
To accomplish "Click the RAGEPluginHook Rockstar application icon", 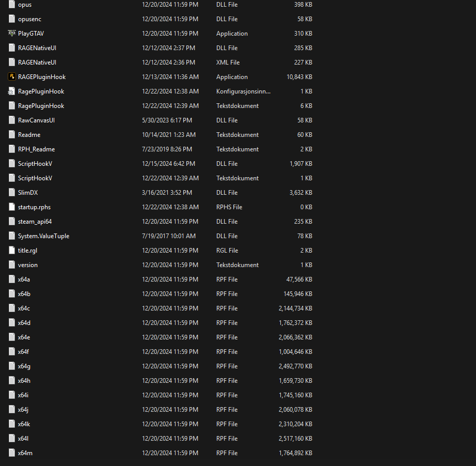I will tap(12, 77).
